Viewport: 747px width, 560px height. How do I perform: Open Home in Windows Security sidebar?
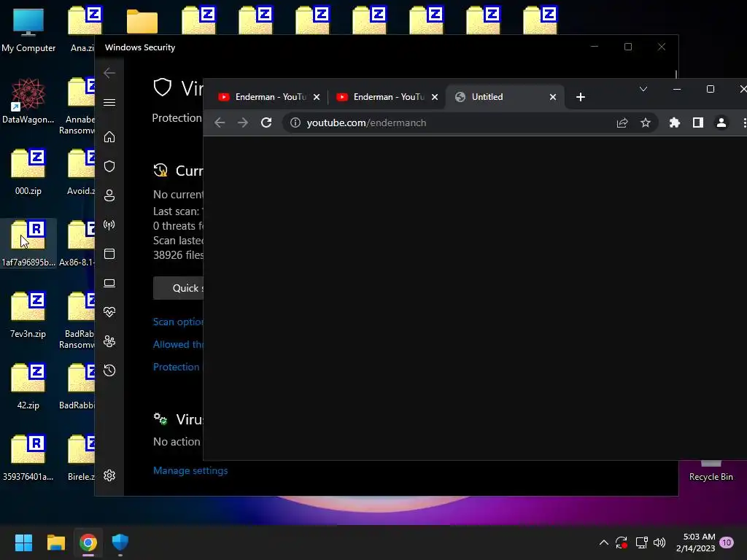click(x=109, y=137)
